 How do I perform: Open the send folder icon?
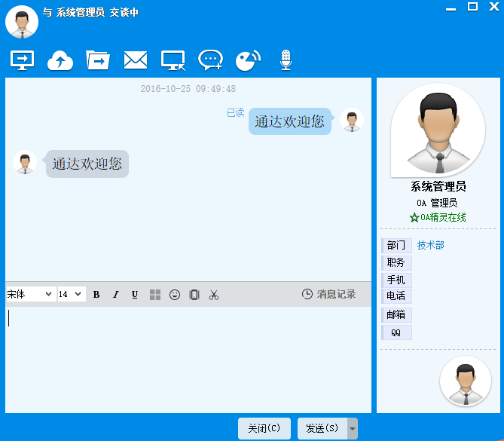(98, 60)
